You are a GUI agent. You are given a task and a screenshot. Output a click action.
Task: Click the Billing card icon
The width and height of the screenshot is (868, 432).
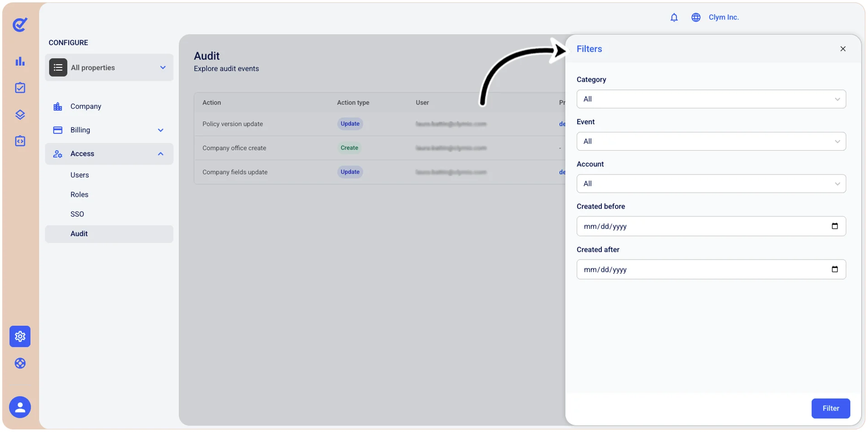[58, 130]
